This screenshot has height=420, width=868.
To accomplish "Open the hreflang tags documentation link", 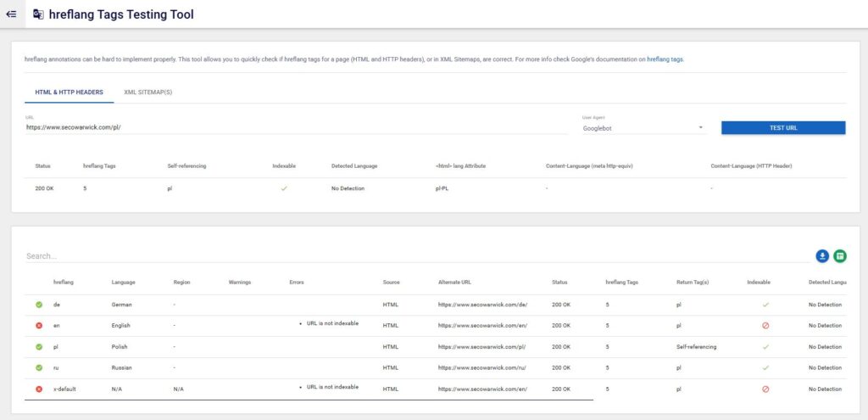I will click(665, 59).
